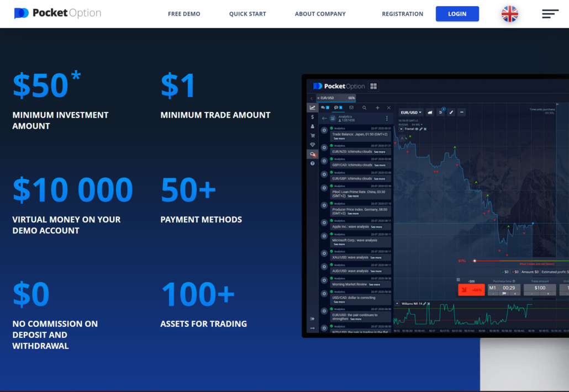569x392 pixels.
Task: Select the EUR/USD 66% asset tab
Action: 336,98
